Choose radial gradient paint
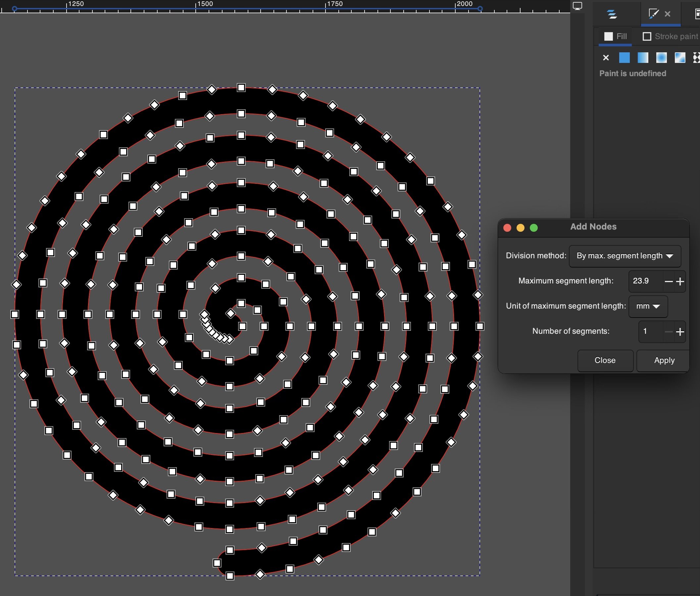Screen dimensions: 700x596 (662, 58)
